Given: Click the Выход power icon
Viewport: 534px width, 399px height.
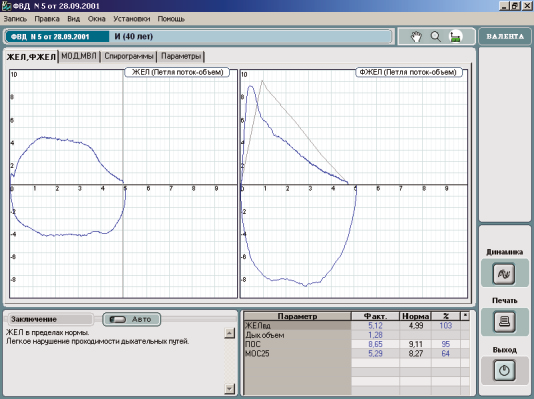Looking at the screenshot, I should click(x=504, y=370).
